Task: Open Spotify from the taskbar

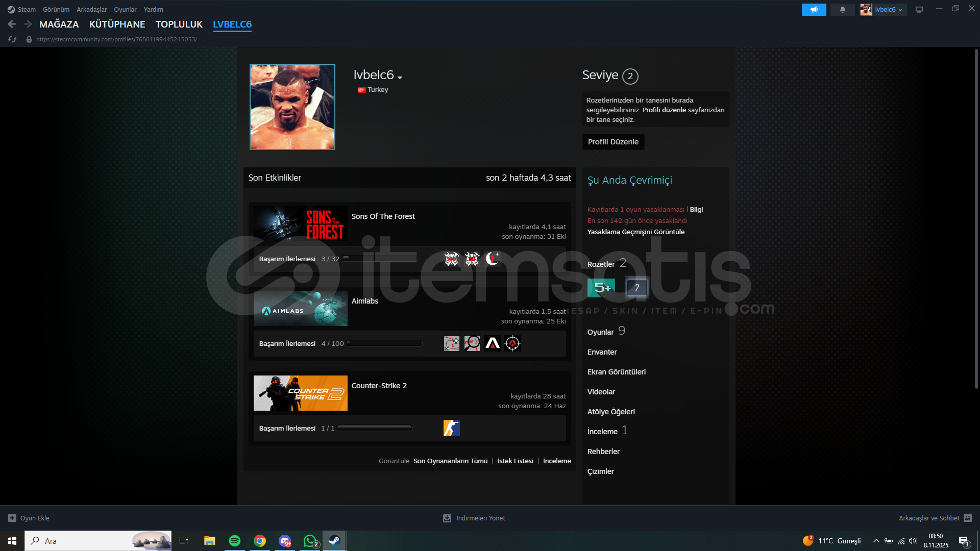Action: tap(235, 541)
